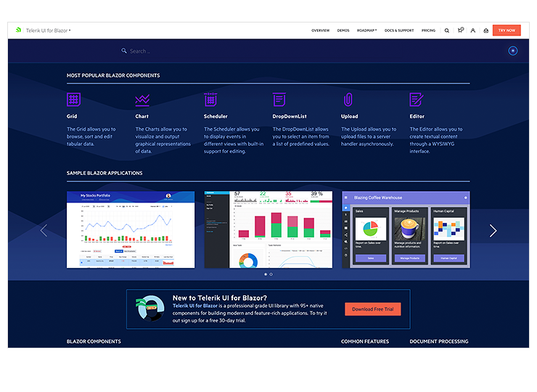This screenshot has width=537, height=392.
Task: Click the magnifier icon beside Search field
Action: 124,51
